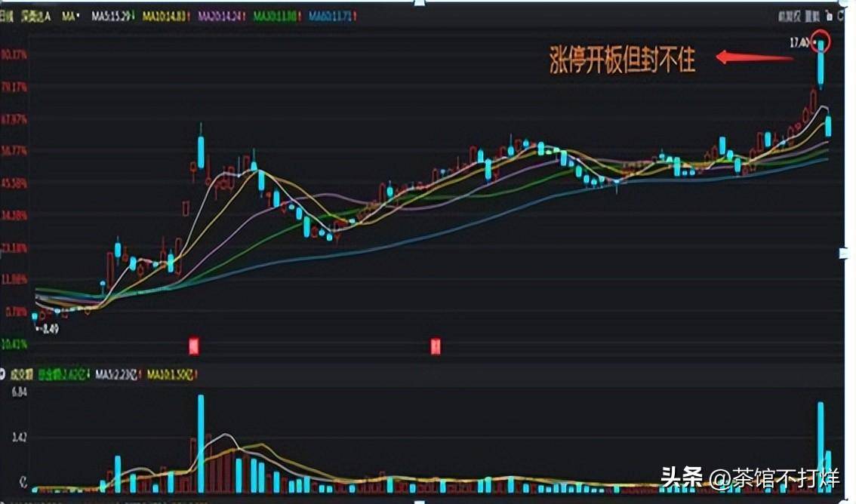Screen dimensions: 856x504
Task: Click the circular icon left of 成交额
Action: (2, 375)
